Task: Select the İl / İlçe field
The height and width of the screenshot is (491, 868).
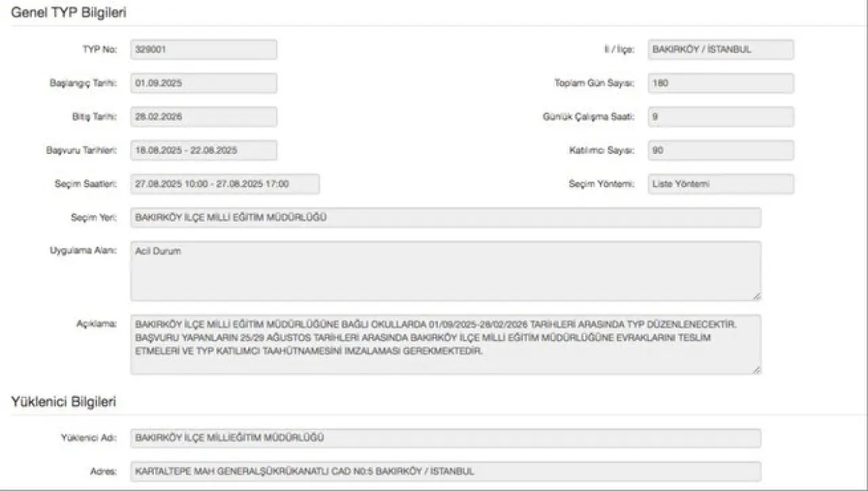Action: point(720,50)
